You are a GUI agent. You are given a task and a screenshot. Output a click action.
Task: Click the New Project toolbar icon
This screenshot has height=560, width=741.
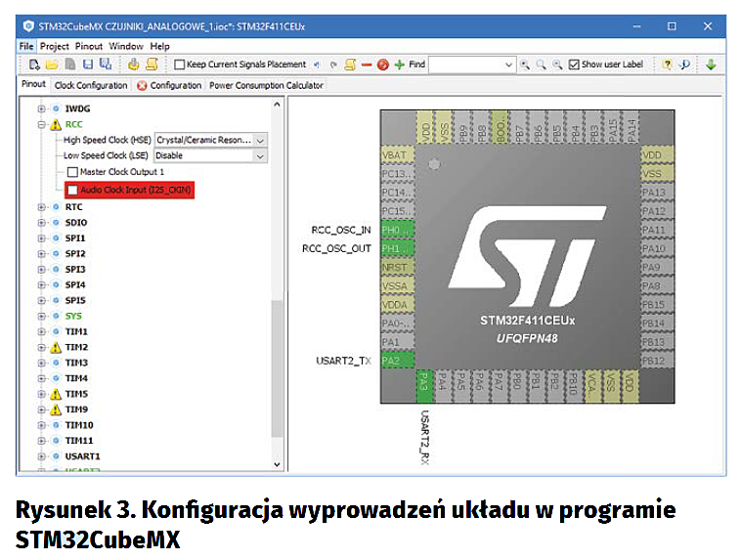[34, 65]
